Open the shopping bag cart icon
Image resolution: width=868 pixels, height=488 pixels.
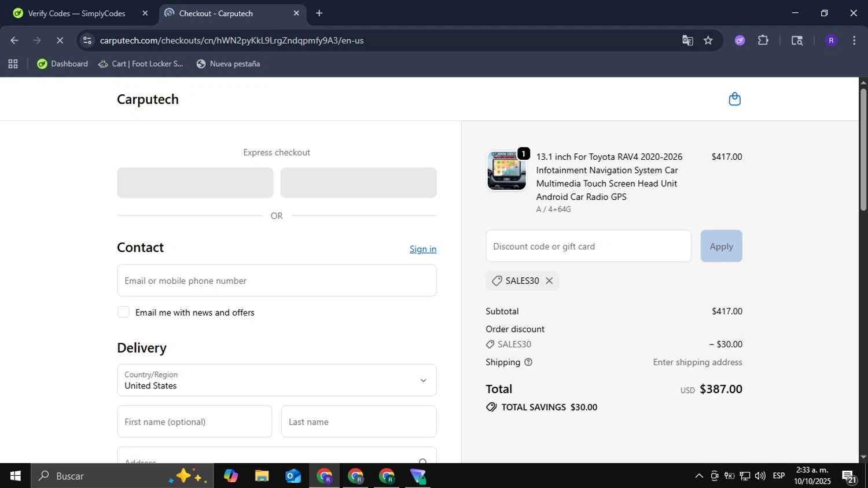[734, 99]
